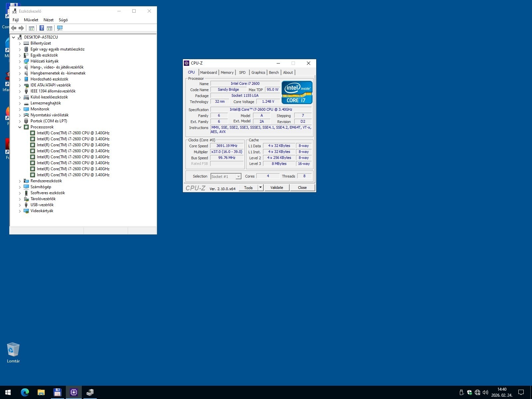The image size is (532, 399).
Task: Click the CPU-Z title bar app icon
Action: tap(187, 63)
